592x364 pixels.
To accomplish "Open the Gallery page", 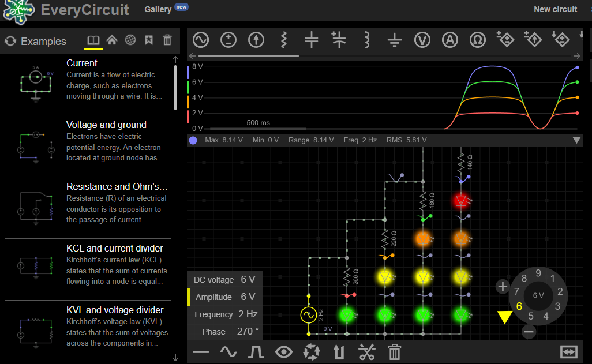I will 158,9.
